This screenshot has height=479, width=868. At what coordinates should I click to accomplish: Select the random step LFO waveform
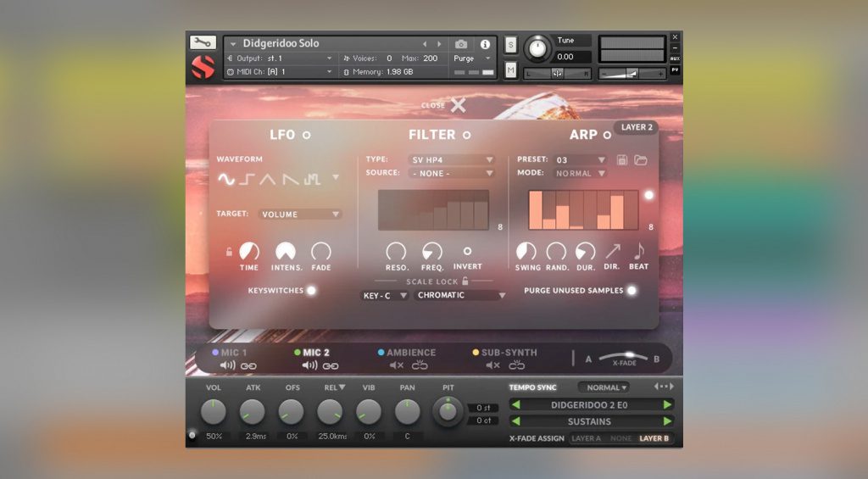(x=312, y=179)
